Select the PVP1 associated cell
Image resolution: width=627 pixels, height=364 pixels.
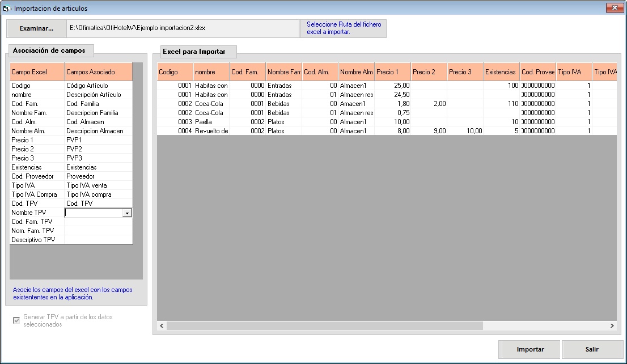point(99,140)
